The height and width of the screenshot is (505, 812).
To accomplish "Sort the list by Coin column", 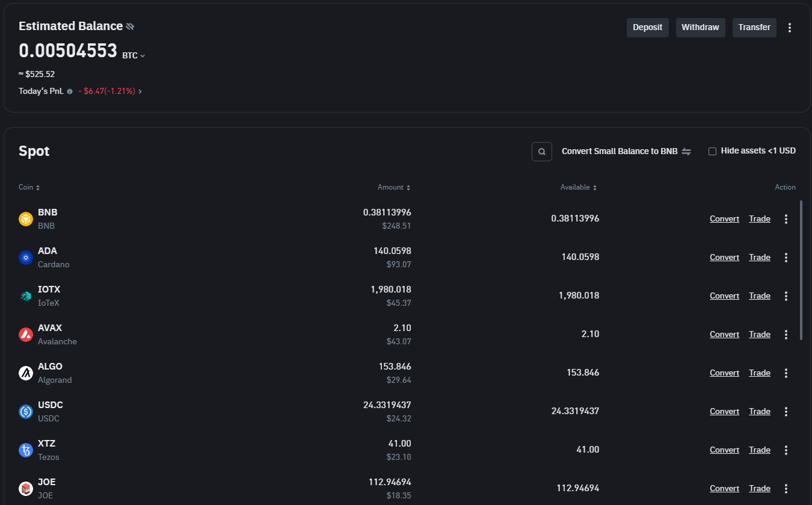I will (x=29, y=187).
